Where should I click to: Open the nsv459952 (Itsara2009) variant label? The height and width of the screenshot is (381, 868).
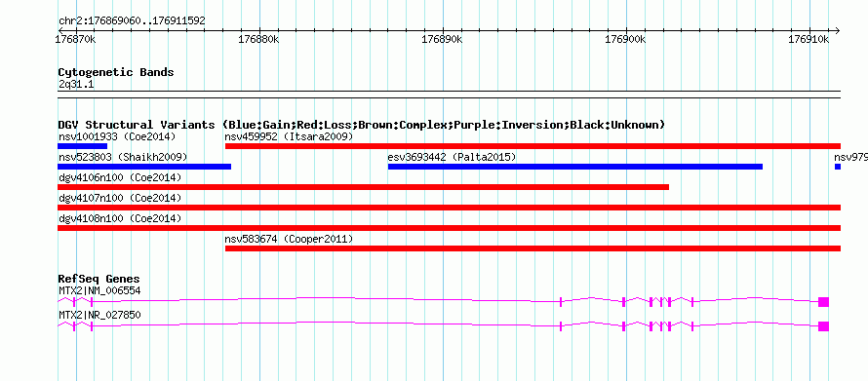(x=289, y=136)
